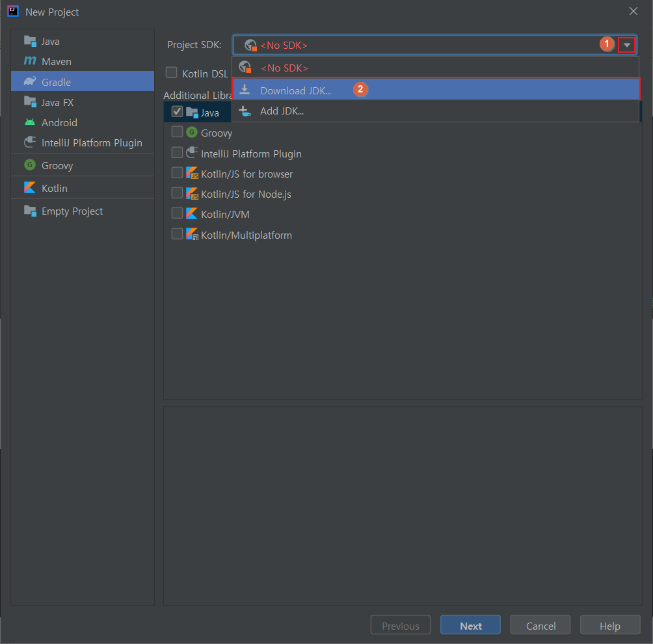This screenshot has height=644, width=653.
Task: Click the Groovy label in Additional Libraries
Action: [x=217, y=133]
